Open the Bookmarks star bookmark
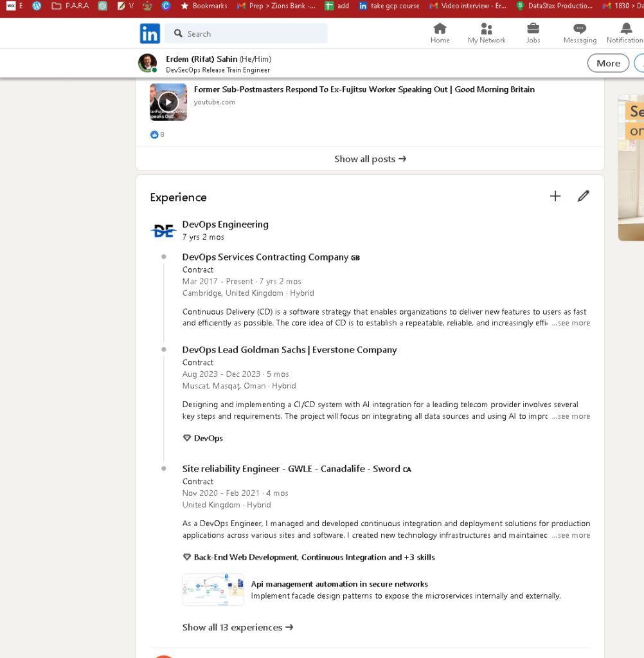Screen dimensions: 644x658 [204, 6]
